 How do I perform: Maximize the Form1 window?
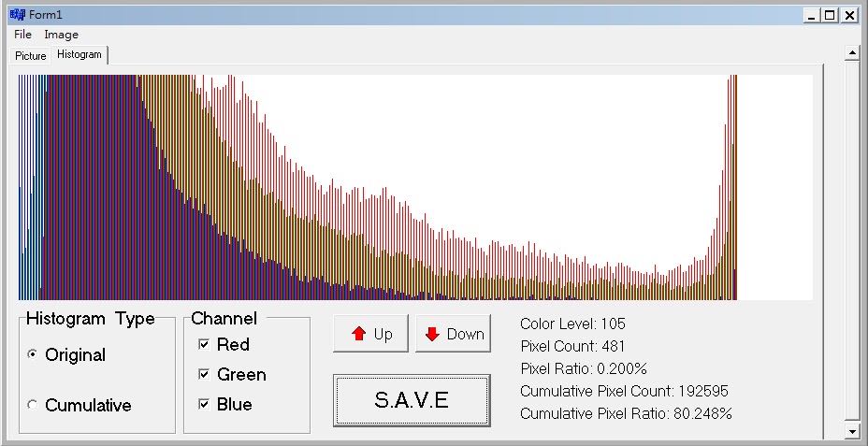830,16
